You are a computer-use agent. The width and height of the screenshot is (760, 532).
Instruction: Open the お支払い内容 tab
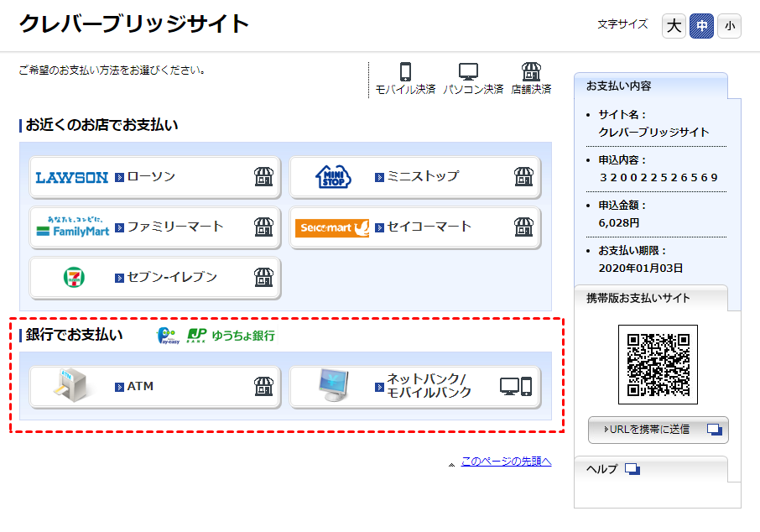point(651,86)
